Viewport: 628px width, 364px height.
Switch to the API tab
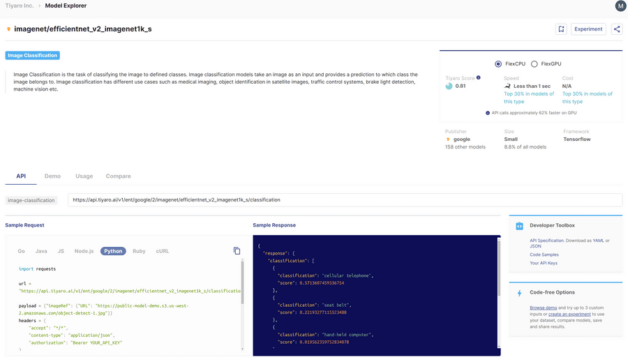click(x=21, y=176)
